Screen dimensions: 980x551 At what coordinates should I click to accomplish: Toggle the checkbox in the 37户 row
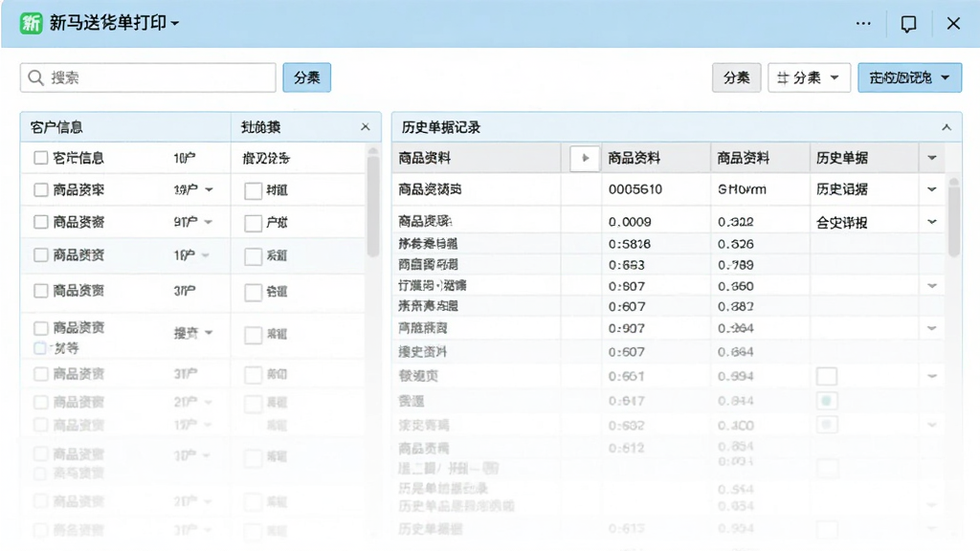pos(40,291)
